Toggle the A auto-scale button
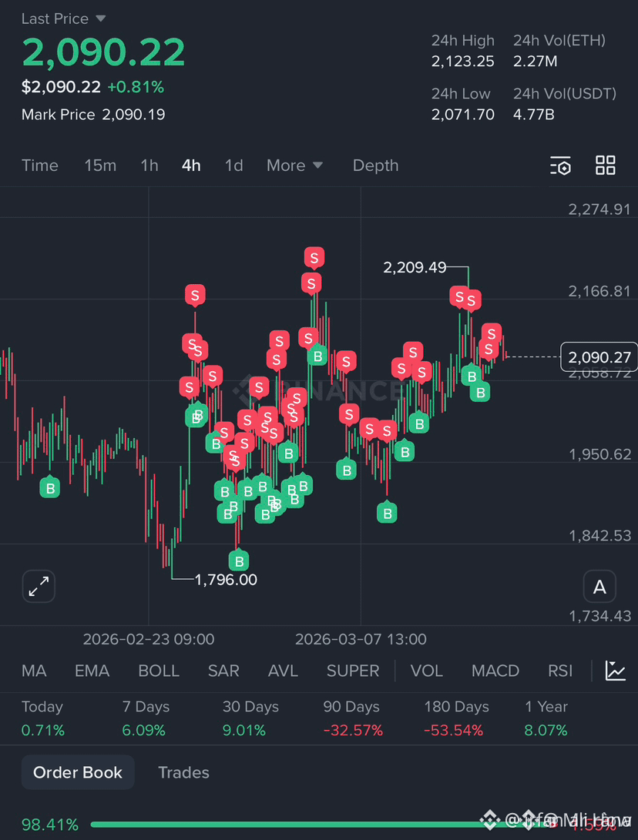Screen dimensions: 638x840 click(599, 587)
